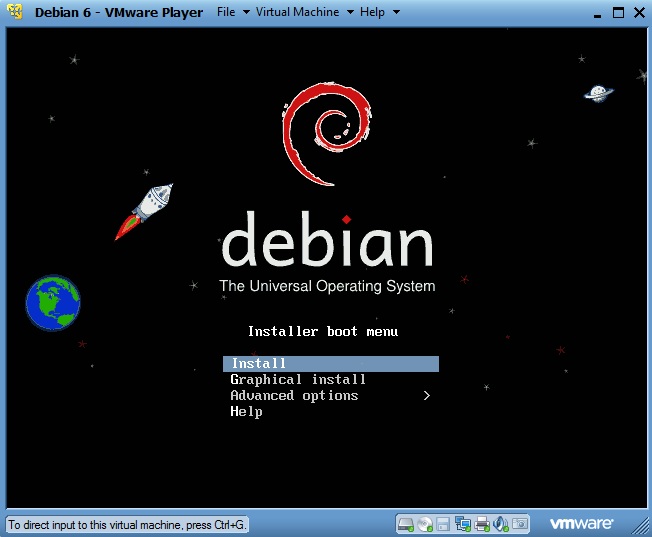Select Install in the boot menu
Image resolution: width=652 pixels, height=537 pixels.
331,364
